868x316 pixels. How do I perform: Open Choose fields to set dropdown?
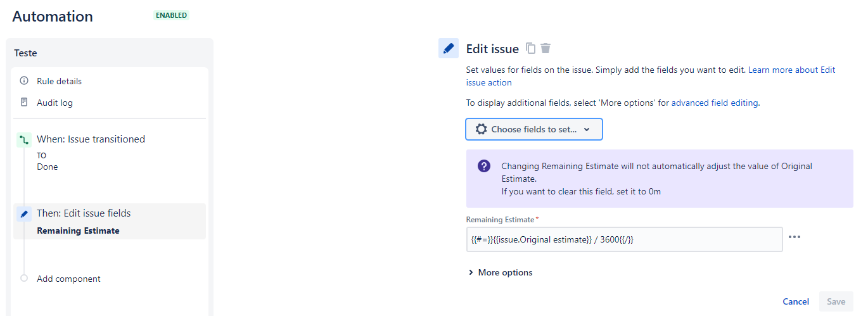[534, 129]
